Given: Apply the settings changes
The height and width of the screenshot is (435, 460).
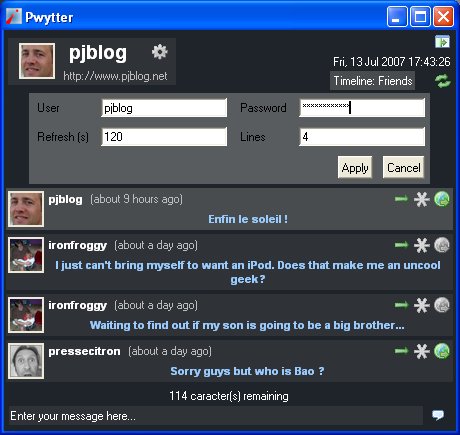Looking at the screenshot, I should [355, 167].
